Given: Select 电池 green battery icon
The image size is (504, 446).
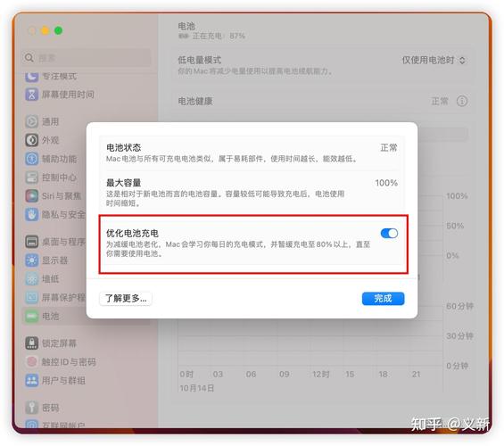Looking at the screenshot, I should (32, 316).
